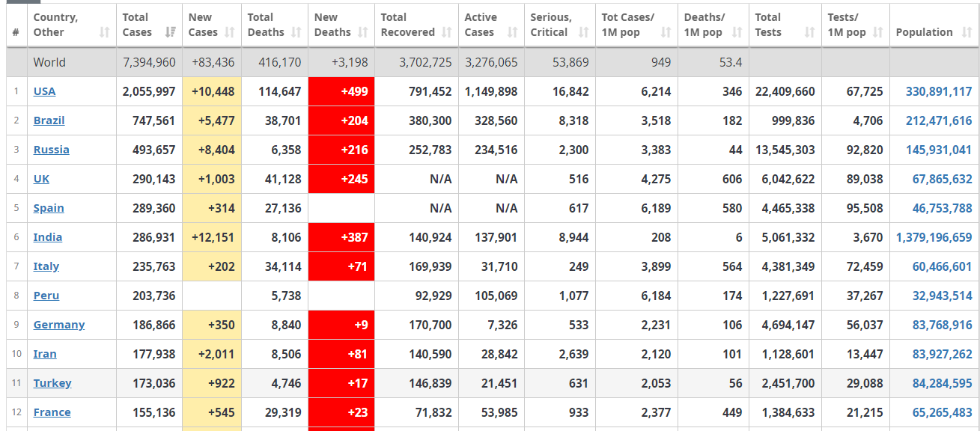Open UK population link 67,865,632

(942, 179)
